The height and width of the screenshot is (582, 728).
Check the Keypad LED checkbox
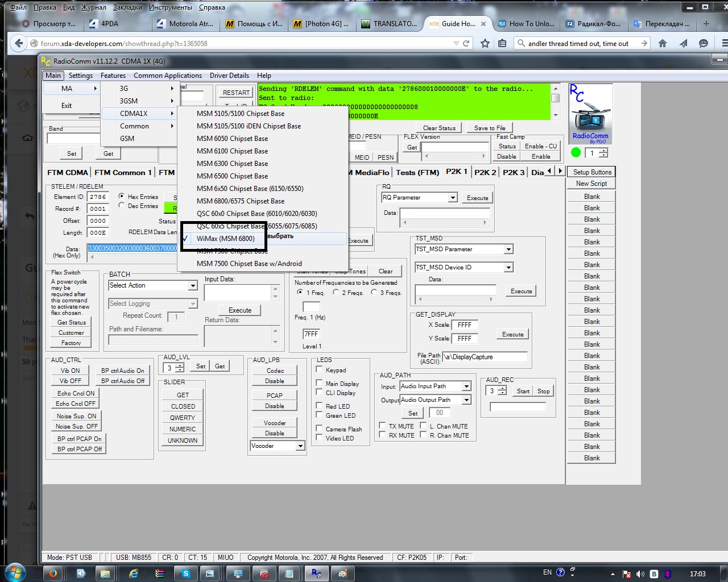(x=319, y=369)
